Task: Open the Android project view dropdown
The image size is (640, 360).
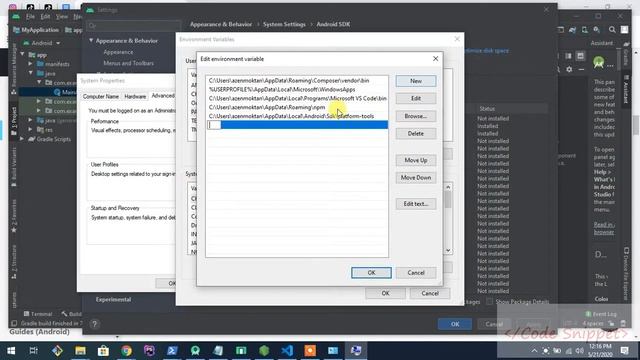Action: [x=42, y=43]
